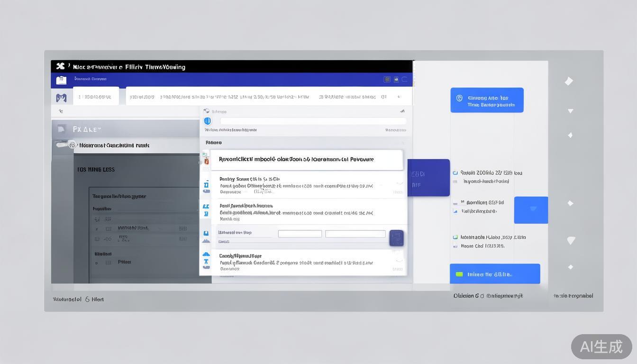Expand the small white down-triangle in right strip
The height and width of the screenshot is (364, 637).
pyautogui.click(x=571, y=111)
